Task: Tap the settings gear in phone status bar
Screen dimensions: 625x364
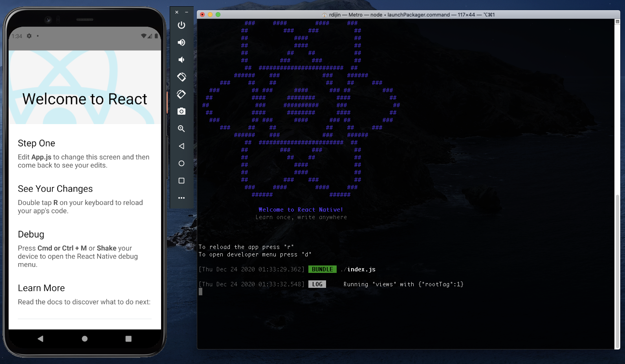Action: coord(29,36)
